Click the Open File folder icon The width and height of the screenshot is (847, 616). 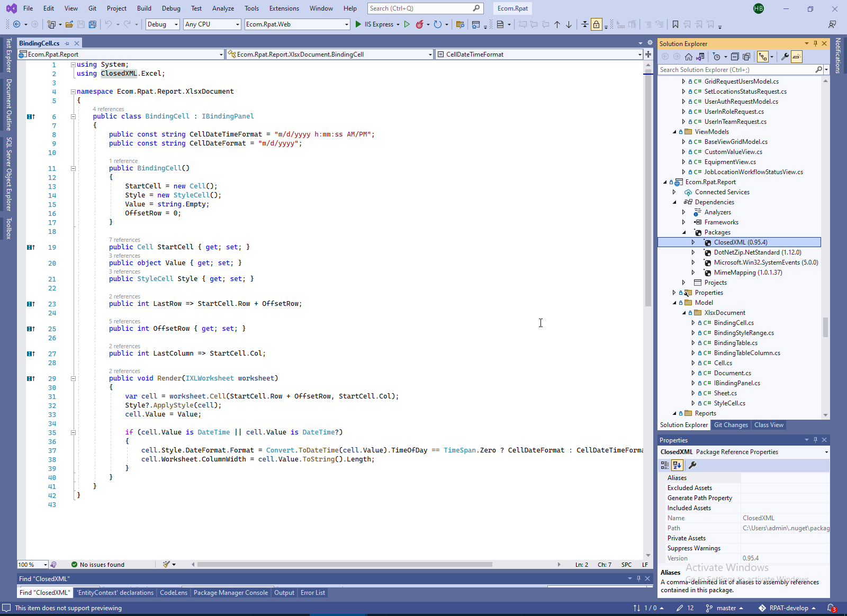point(69,24)
